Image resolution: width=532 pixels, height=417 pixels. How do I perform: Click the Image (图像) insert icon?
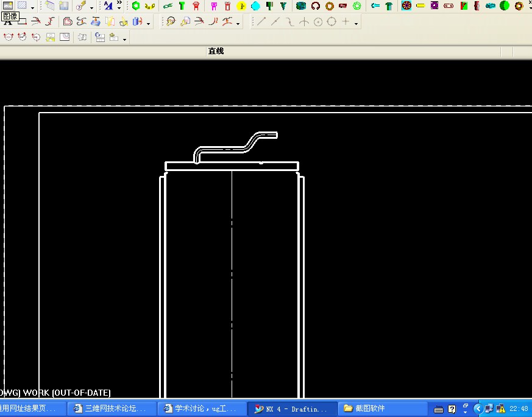pos(7,5)
